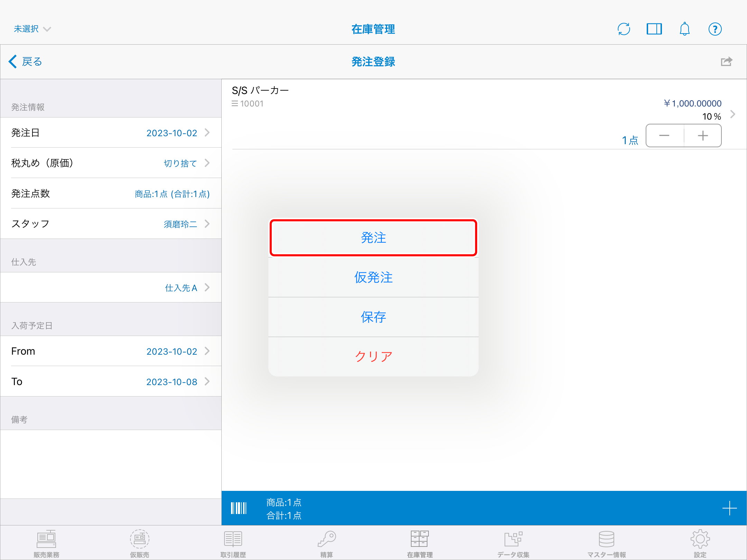747x560 pixels.
Task: Open the notification bell
Action: click(685, 29)
